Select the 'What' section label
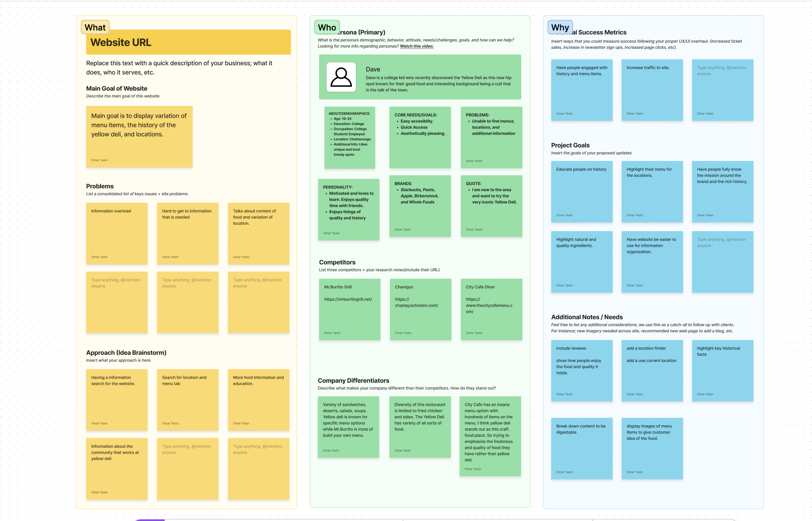This screenshot has height=521, width=812. click(x=95, y=27)
